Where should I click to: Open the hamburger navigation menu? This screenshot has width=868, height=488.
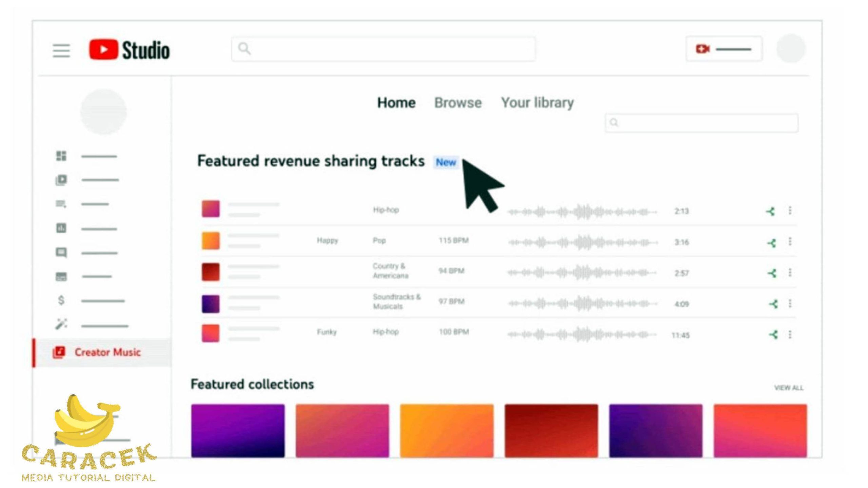coord(61,50)
